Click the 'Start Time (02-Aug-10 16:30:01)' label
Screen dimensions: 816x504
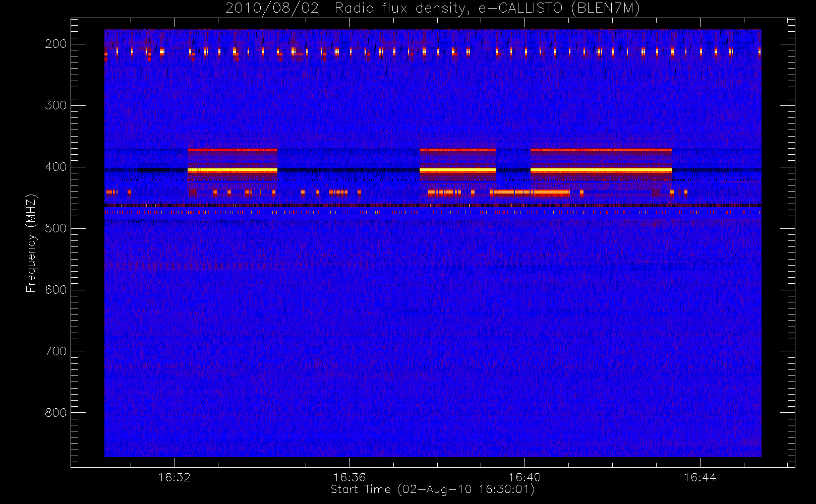click(x=432, y=489)
